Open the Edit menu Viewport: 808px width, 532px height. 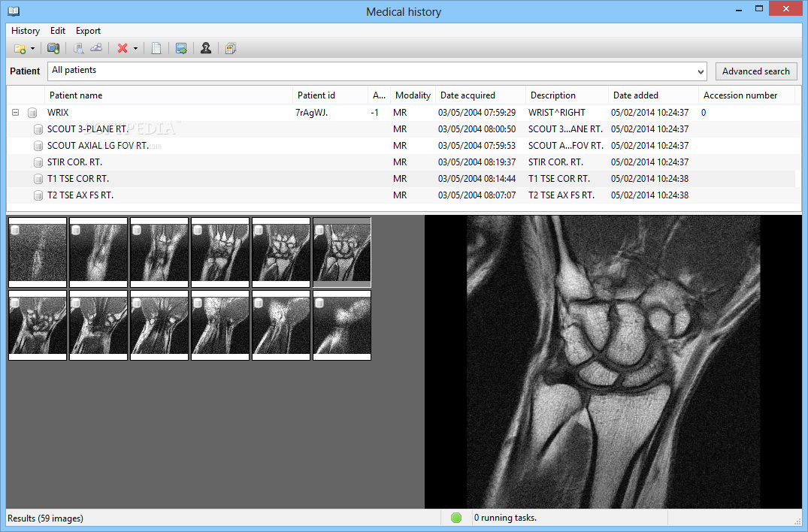point(58,31)
